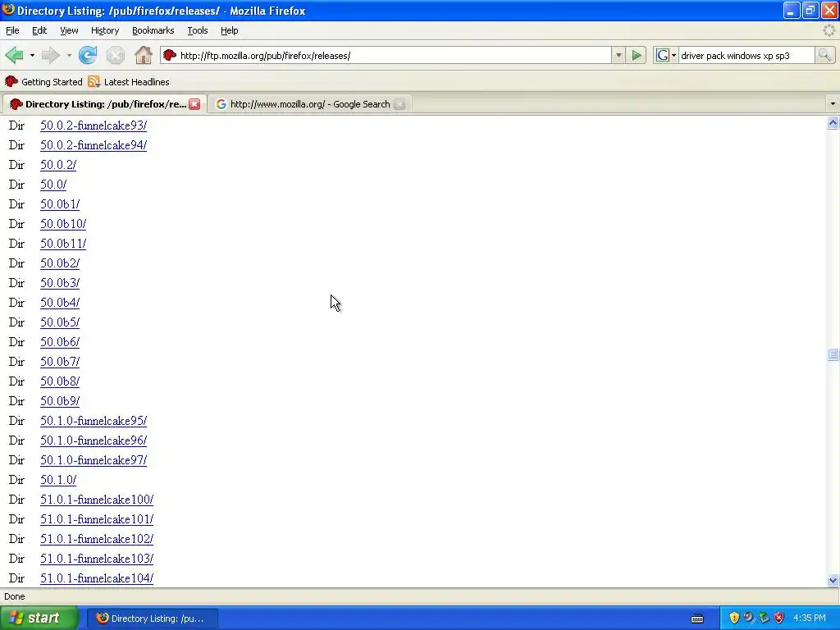Click the scrollbar up arrow

click(833, 123)
